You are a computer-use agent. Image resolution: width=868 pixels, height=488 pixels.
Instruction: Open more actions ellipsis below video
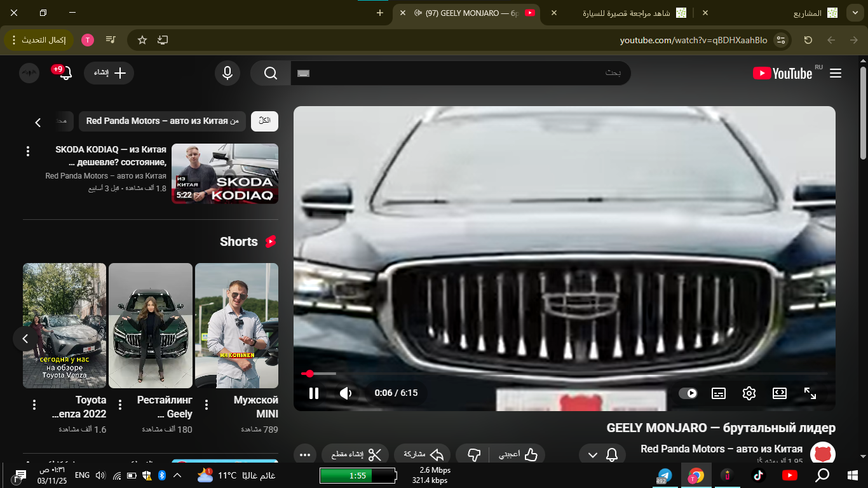(305, 455)
